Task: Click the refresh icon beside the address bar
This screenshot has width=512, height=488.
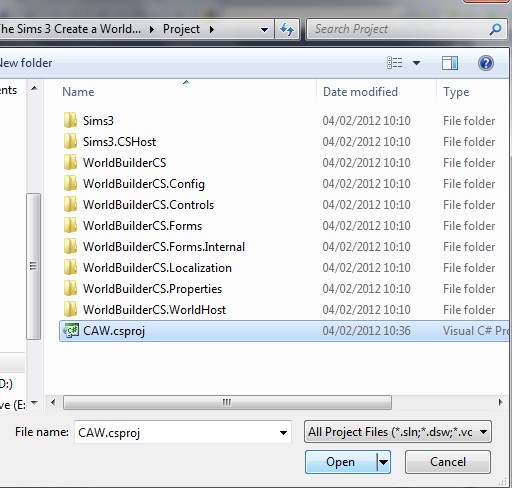Action: click(287, 29)
